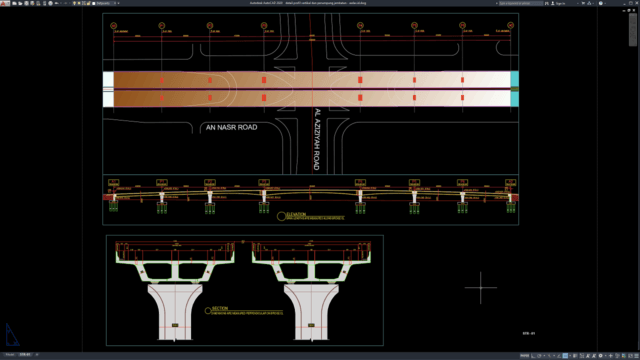Expand the Quick Access toolbar customize arrow

[118, 3]
